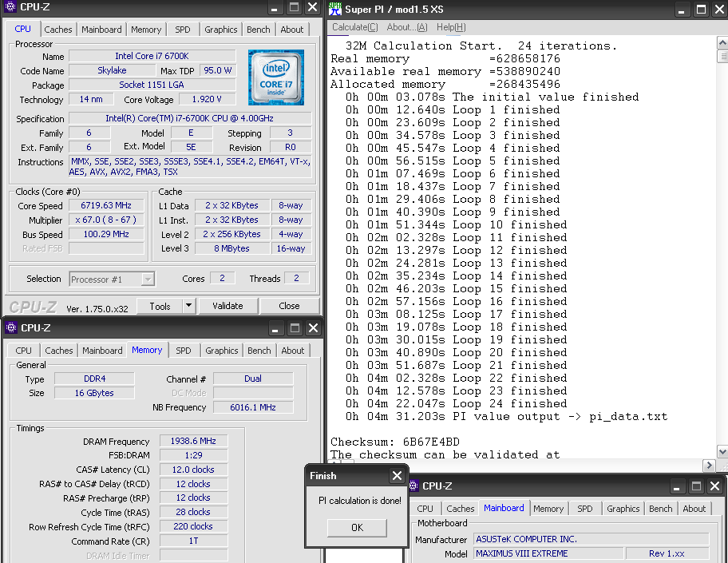Click OK in the Finish dialog
The image size is (728, 563).
pos(357,528)
